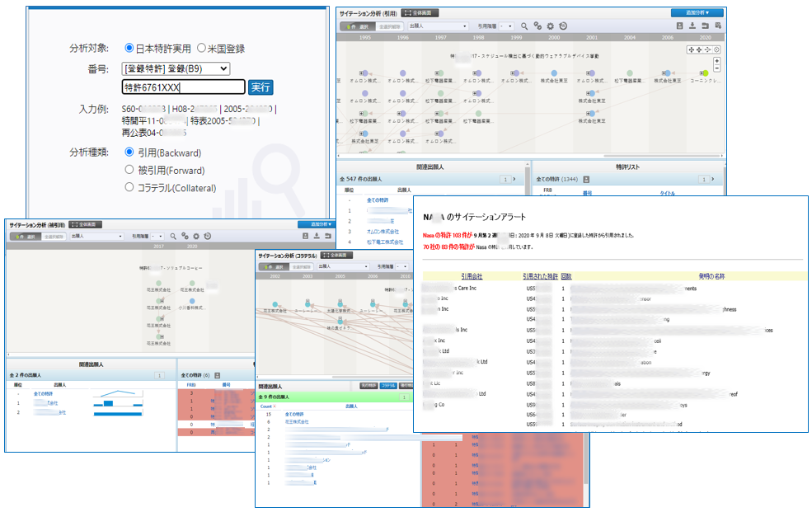Click settings gear icon in 引用 analysis toolbar
The image size is (812, 512).
pyautogui.click(x=550, y=26)
